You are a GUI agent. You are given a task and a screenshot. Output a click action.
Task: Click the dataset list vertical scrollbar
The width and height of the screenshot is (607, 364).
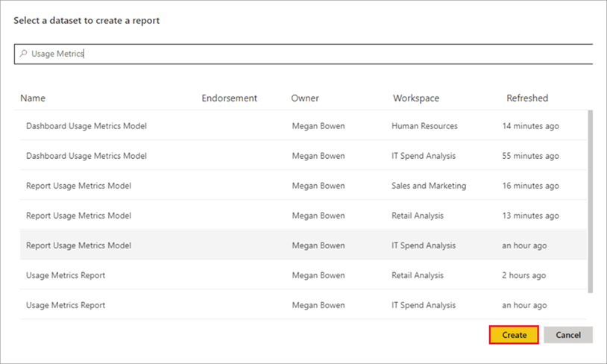click(591, 201)
